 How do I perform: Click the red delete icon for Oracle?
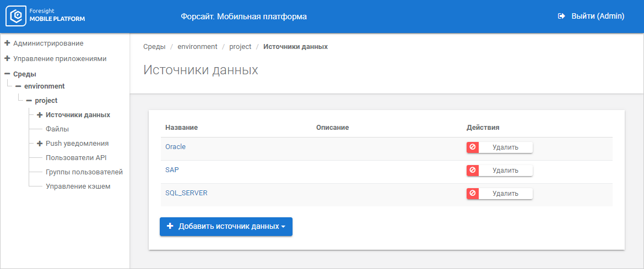point(473,147)
